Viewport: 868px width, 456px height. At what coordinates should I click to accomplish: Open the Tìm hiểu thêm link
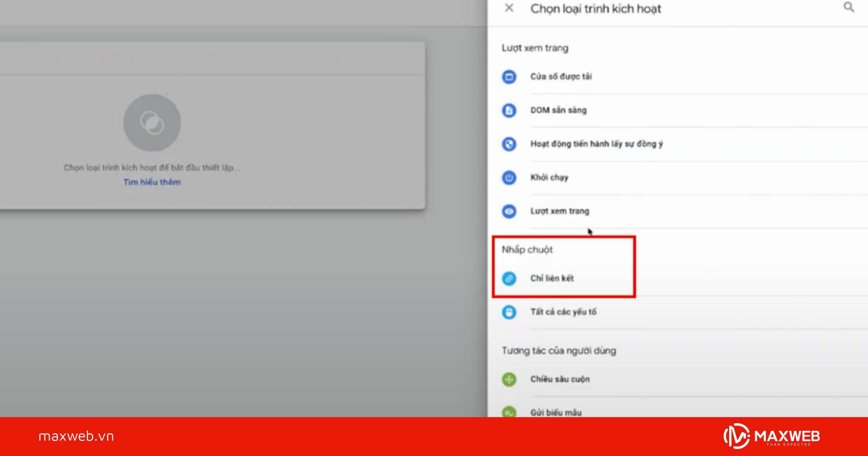[152, 182]
